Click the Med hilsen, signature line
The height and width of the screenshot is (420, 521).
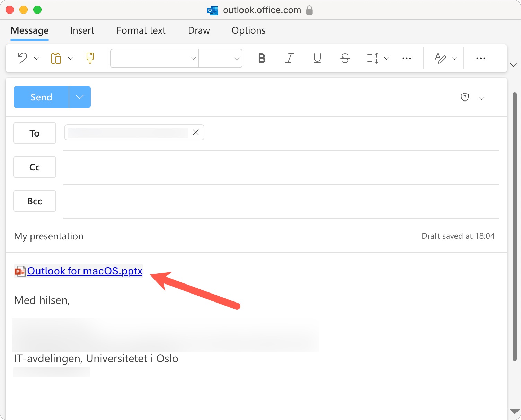[42, 300]
